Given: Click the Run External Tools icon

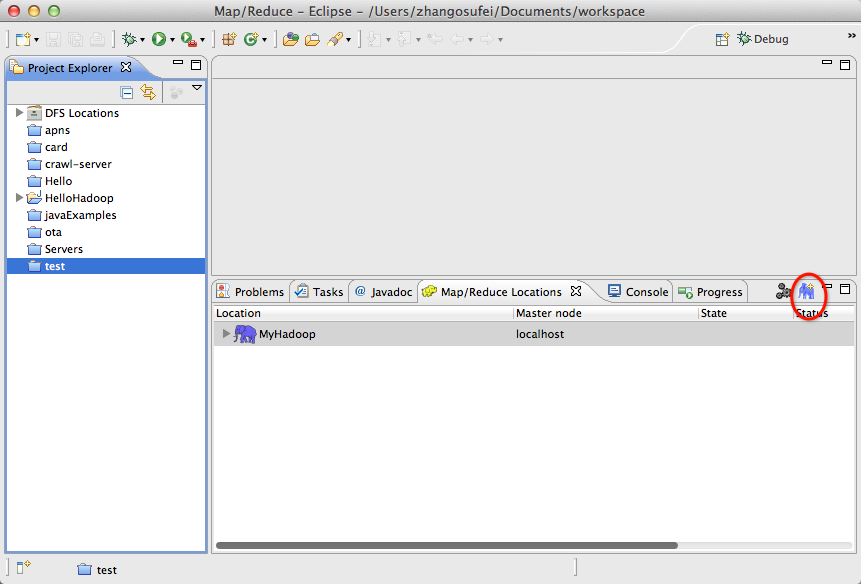Looking at the screenshot, I should 188,39.
